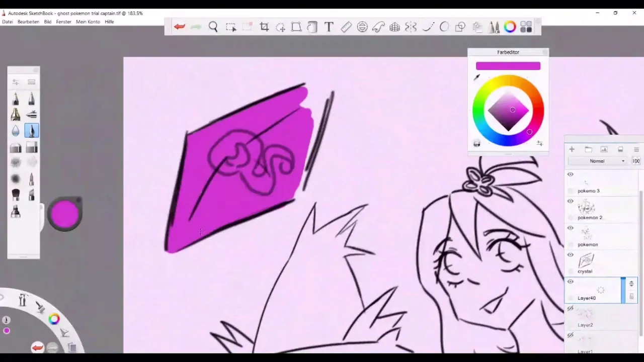Select the Airbrush tool
The image size is (644, 362).
31,115
